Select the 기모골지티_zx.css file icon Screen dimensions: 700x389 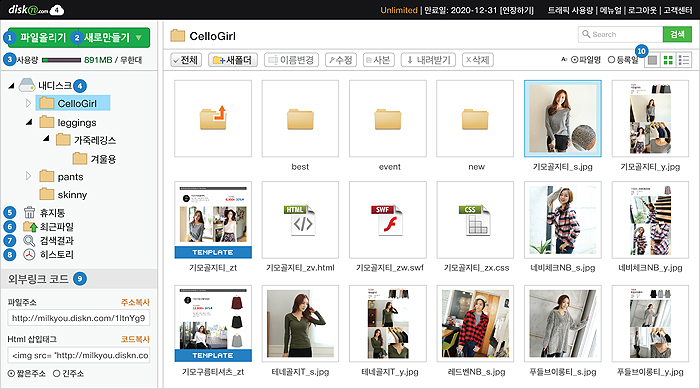coord(475,220)
